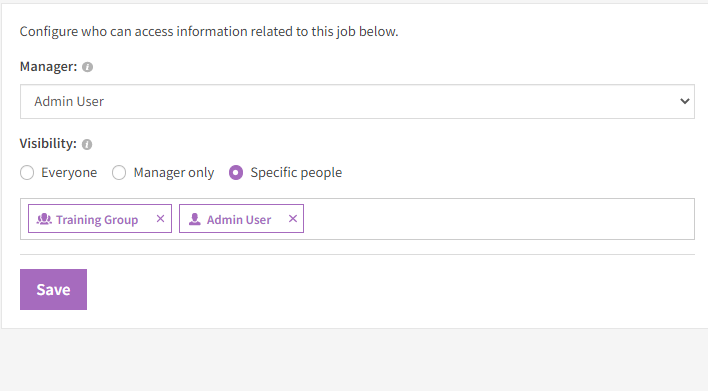Expand the Manager list via chevron arrow

(685, 102)
